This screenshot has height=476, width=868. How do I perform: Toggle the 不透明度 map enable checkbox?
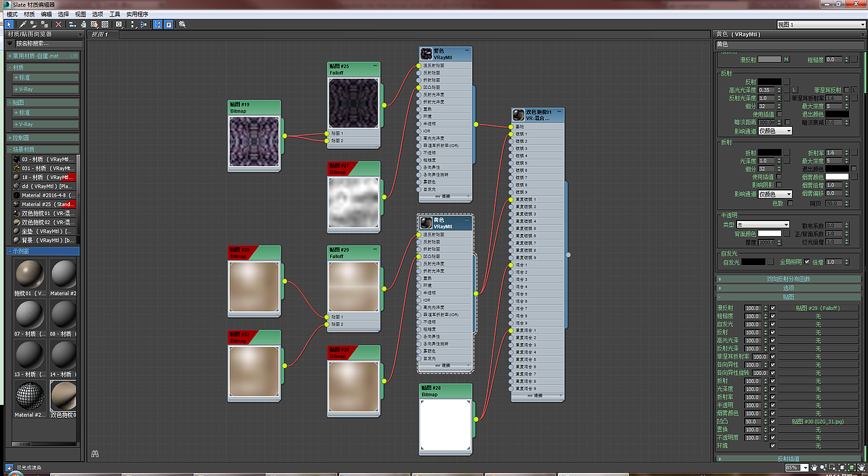click(773, 437)
